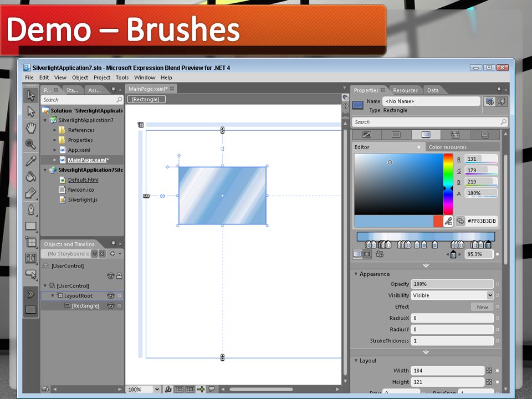
Task: Open the Tools menu
Action: pyautogui.click(x=122, y=78)
